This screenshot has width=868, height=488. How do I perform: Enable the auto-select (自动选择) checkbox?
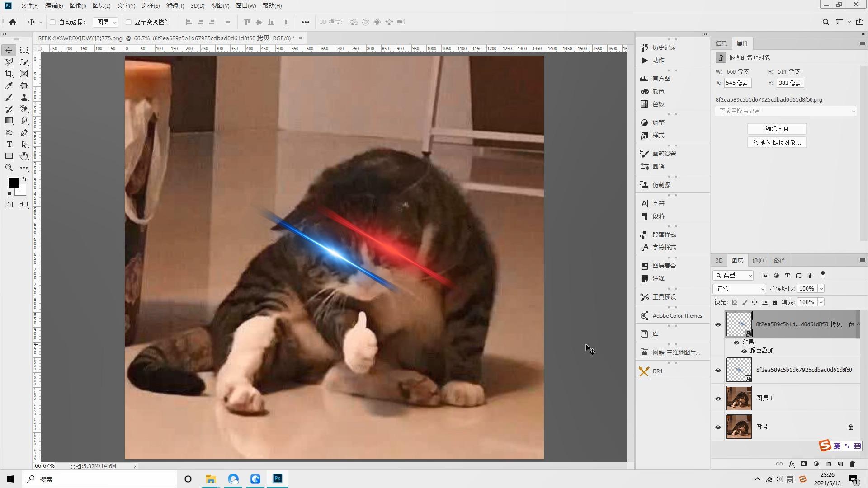[x=52, y=22]
